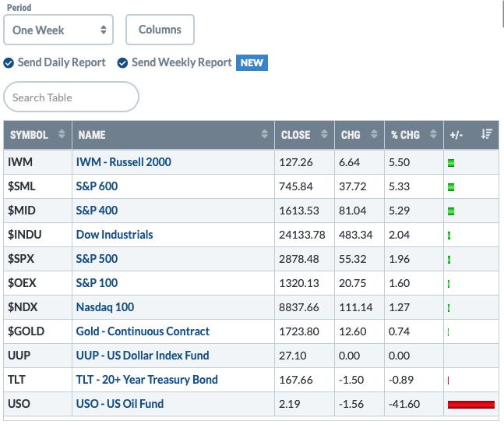This screenshot has height=425, width=504.
Task: Open the USO - US Oil Fund link
Action: point(120,404)
